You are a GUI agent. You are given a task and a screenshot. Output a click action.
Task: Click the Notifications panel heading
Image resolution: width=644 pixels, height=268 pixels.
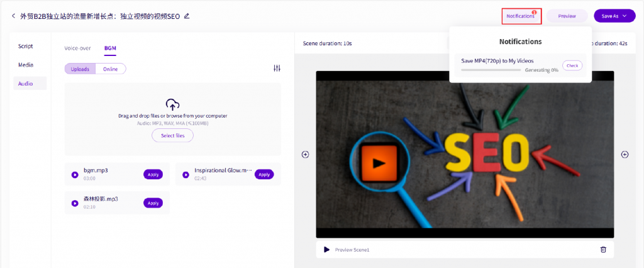coord(520,42)
